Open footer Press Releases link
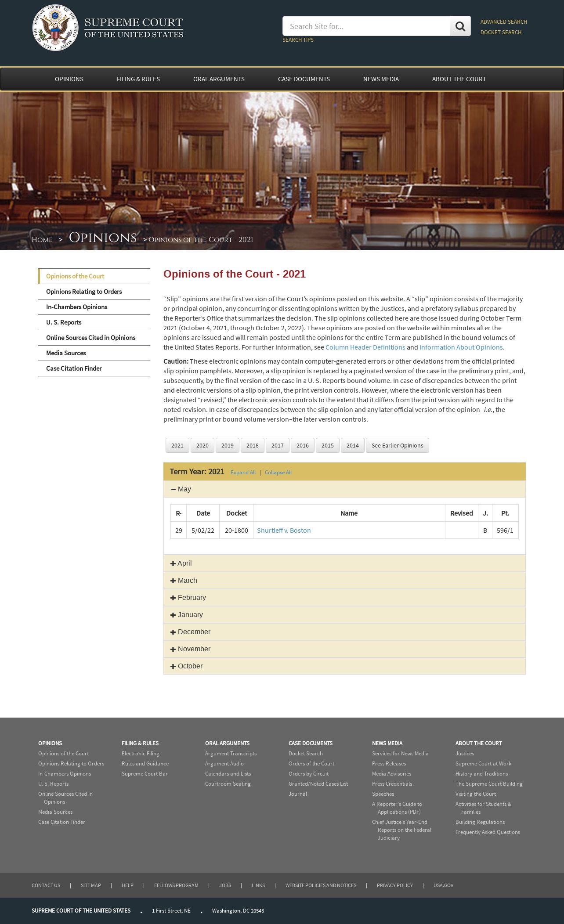 click(389, 764)
